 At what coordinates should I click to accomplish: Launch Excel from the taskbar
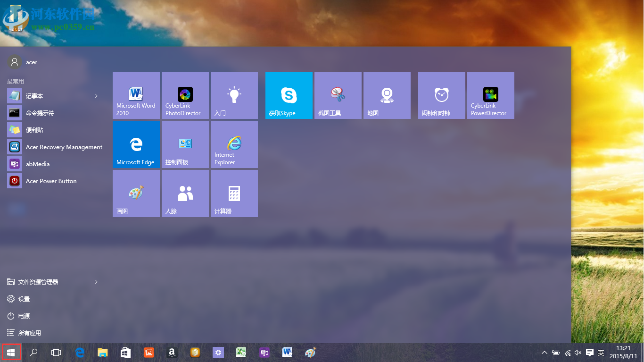click(x=241, y=352)
